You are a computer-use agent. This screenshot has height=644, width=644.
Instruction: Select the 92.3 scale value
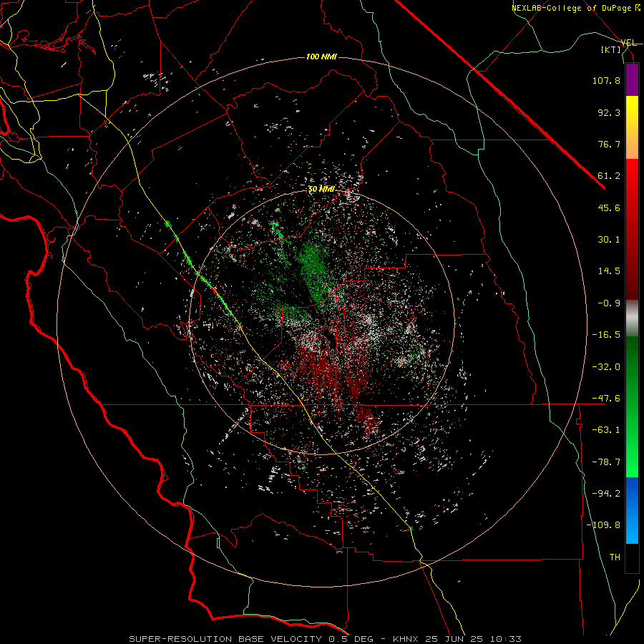[609, 112]
